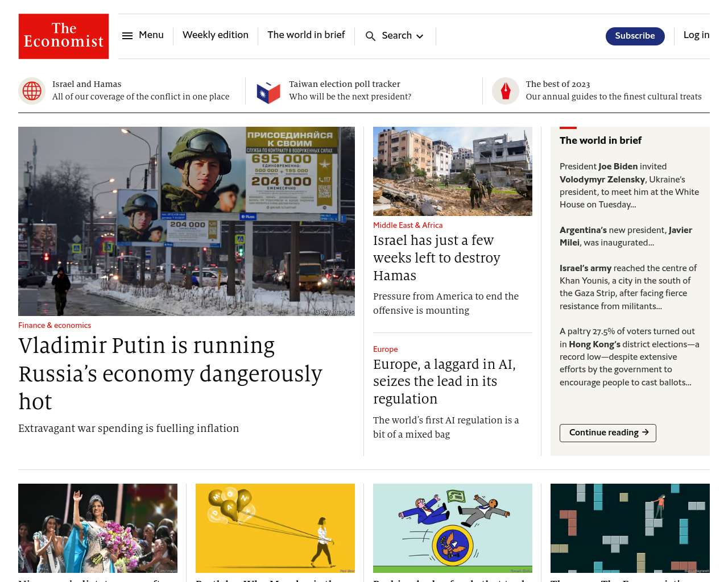Viewport: 728px width, 582px height.
Task: Click the Hong Kong district elections brief
Action: [x=630, y=357]
